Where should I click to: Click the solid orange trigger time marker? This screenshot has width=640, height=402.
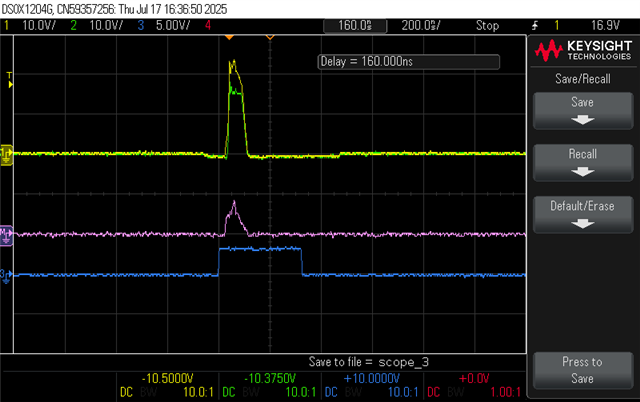pyautogui.click(x=229, y=37)
